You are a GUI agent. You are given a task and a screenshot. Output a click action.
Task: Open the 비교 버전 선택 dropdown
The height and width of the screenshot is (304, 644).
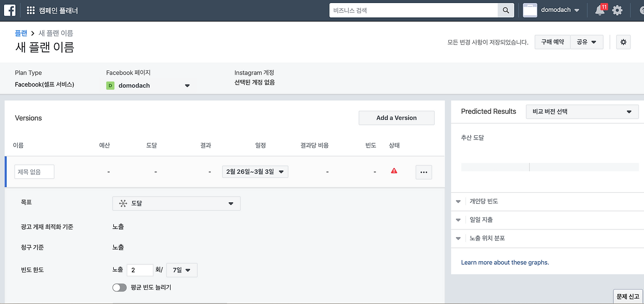582,112
